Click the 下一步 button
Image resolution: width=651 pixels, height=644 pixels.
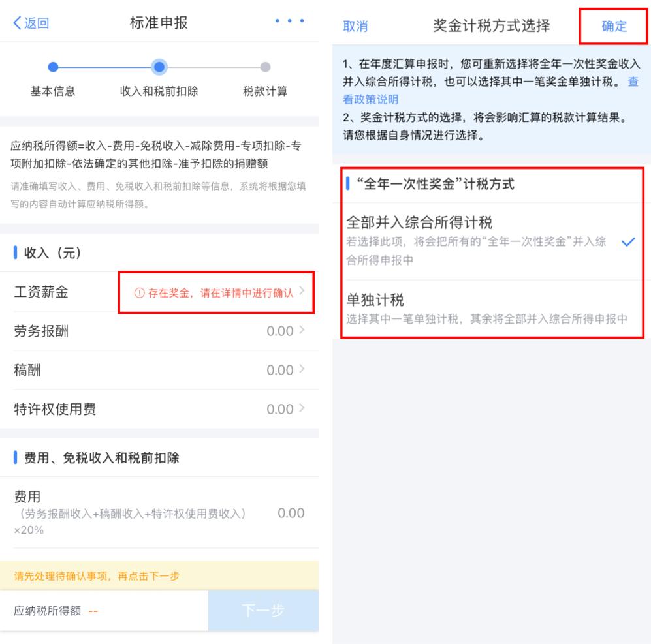coord(263,610)
